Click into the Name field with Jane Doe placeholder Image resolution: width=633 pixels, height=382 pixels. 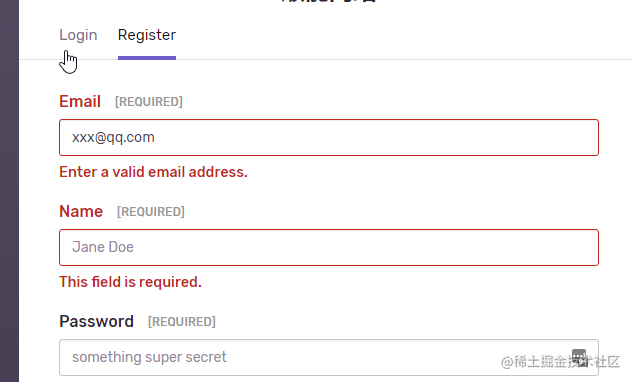pos(329,248)
